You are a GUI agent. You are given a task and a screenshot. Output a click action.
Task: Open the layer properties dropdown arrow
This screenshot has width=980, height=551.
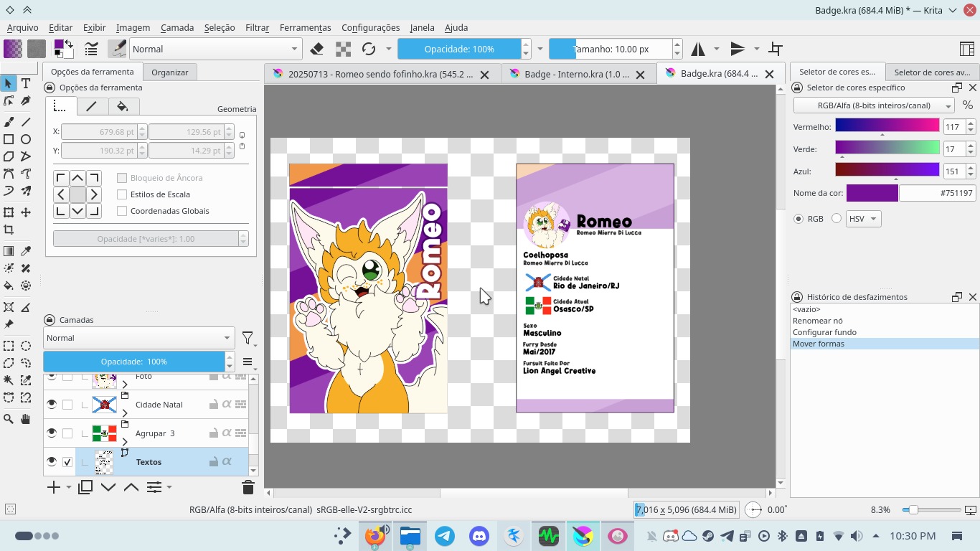(x=169, y=487)
